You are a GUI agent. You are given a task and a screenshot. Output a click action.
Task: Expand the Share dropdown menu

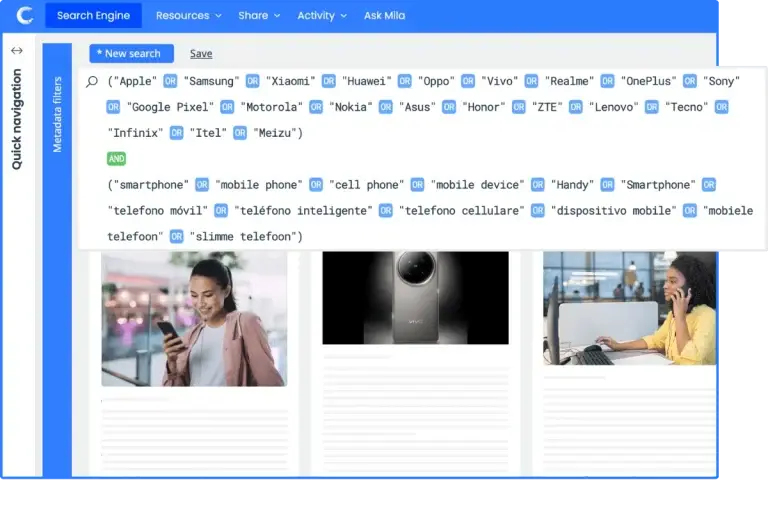(259, 16)
